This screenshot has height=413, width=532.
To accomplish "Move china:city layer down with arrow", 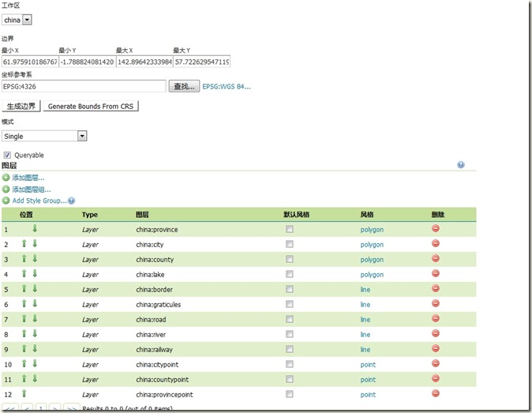I will [x=35, y=244].
